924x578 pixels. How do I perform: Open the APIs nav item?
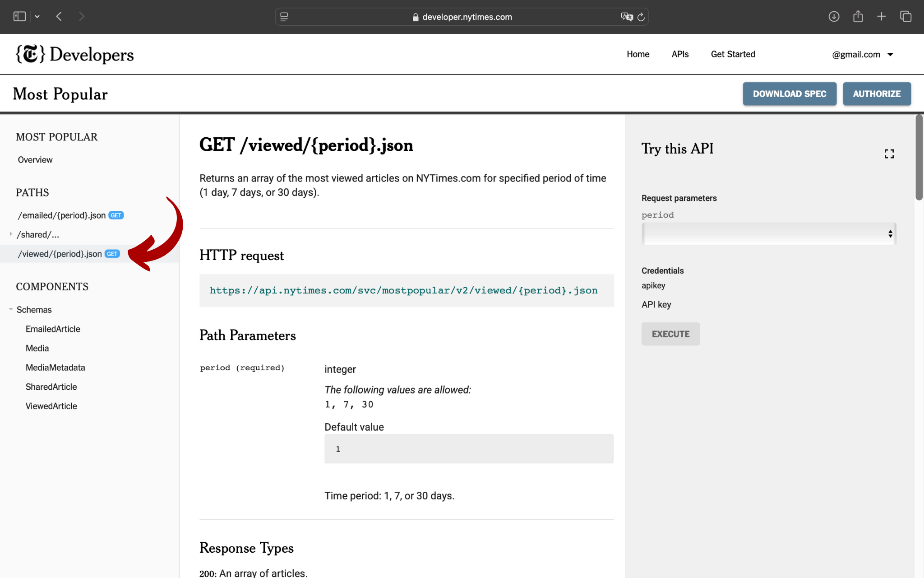coord(680,54)
